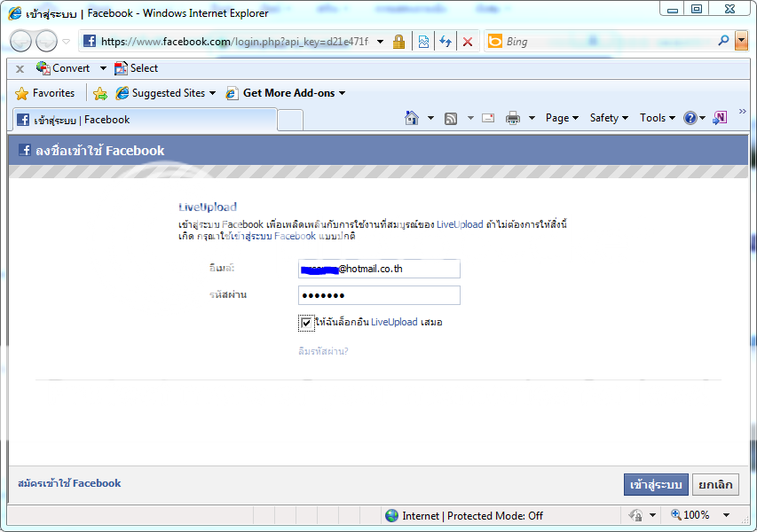Image resolution: width=757 pixels, height=532 pixels.
Task: Open the Favorites center
Action: tap(45, 93)
